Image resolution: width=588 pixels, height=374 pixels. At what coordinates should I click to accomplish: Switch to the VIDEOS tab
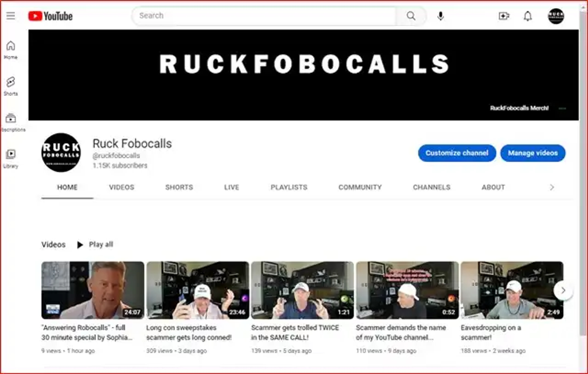[x=121, y=187]
